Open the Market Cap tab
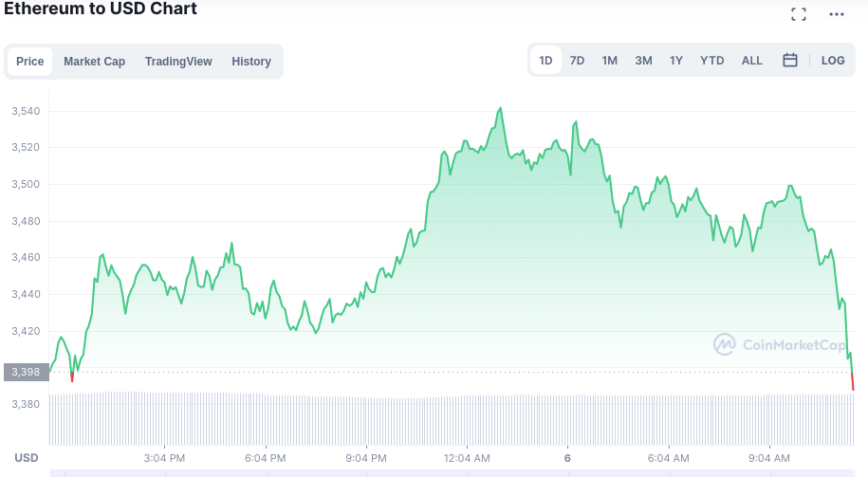Image resolution: width=868 pixels, height=477 pixels. pyautogui.click(x=94, y=62)
